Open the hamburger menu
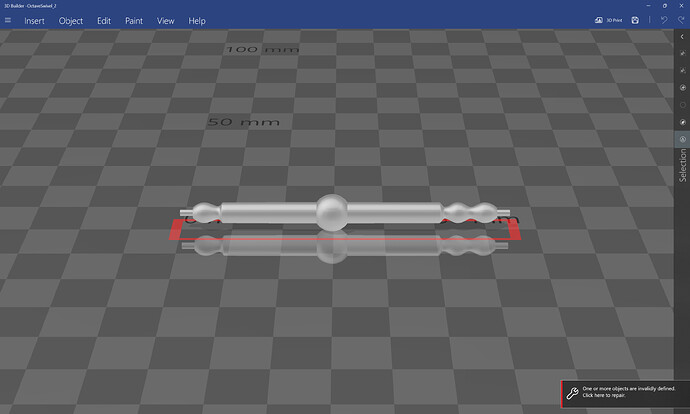This screenshot has height=414, width=690. coord(8,20)
